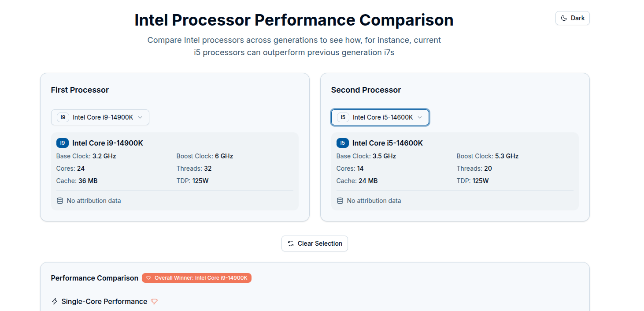Expand the chevron on the Intel Core i9-14900K selector

pyautogui.click(x=140, y=117)
